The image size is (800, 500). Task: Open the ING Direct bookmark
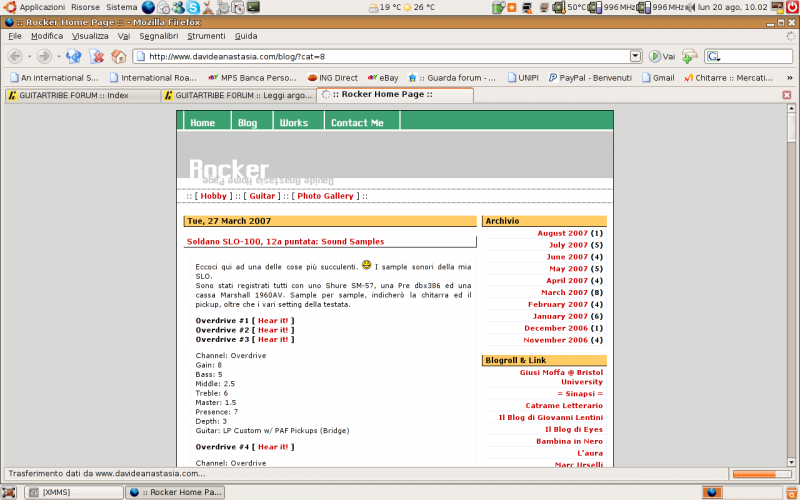pos(332,78)
